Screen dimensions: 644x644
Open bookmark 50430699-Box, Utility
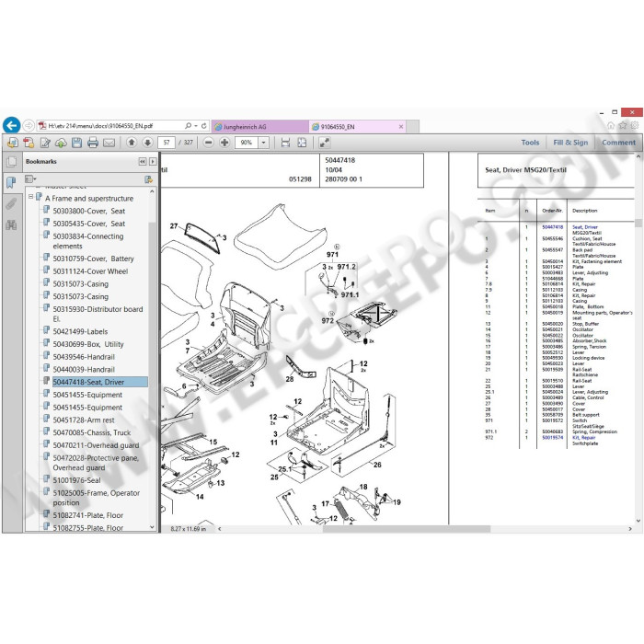pyautogui.click(x=88, y=344)
